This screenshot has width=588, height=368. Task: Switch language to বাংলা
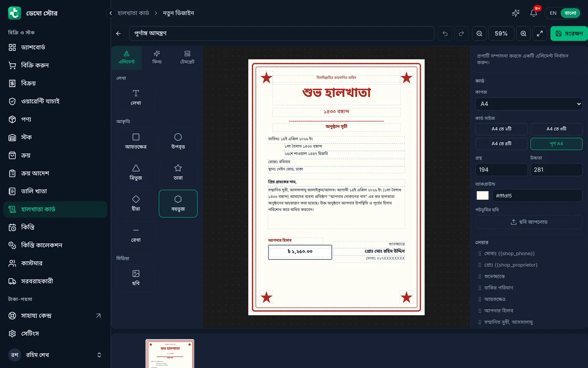click(570, 13)
